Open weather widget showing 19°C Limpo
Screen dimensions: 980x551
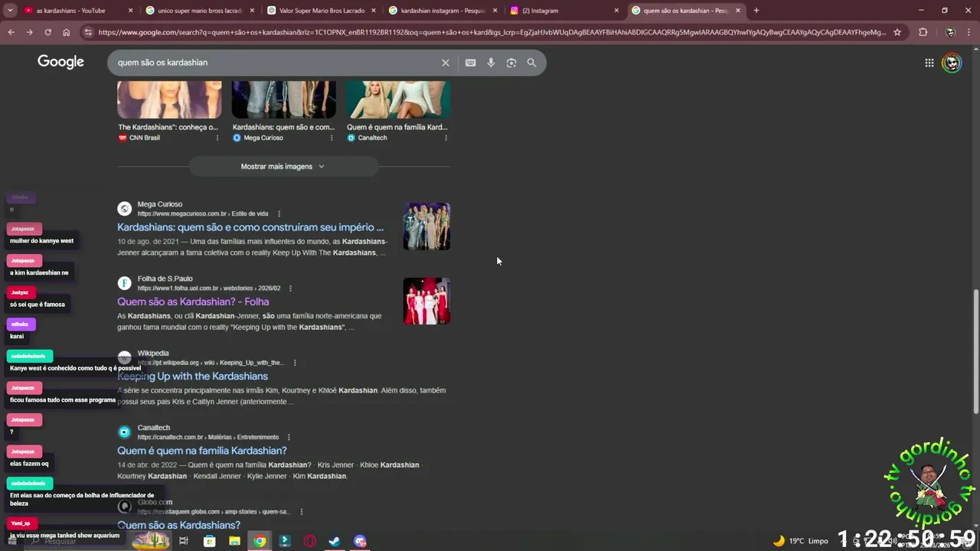coord(800,541)
